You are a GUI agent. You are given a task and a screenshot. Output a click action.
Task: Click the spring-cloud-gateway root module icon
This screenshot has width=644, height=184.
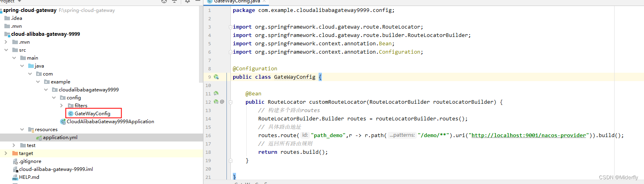coord(1,10)
